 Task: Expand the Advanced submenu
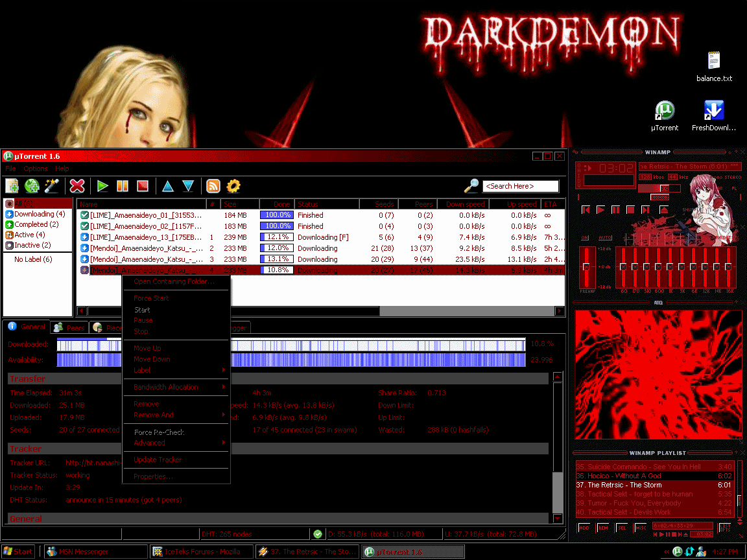pyautogui.click(x=176, y=443)
